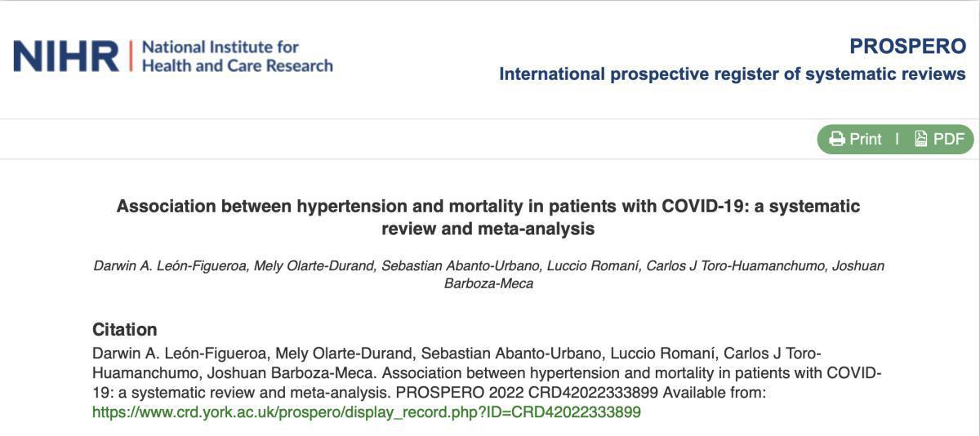Click the separator between Print and PDF
The image size is (980, 436).
[x=897, y=139]
